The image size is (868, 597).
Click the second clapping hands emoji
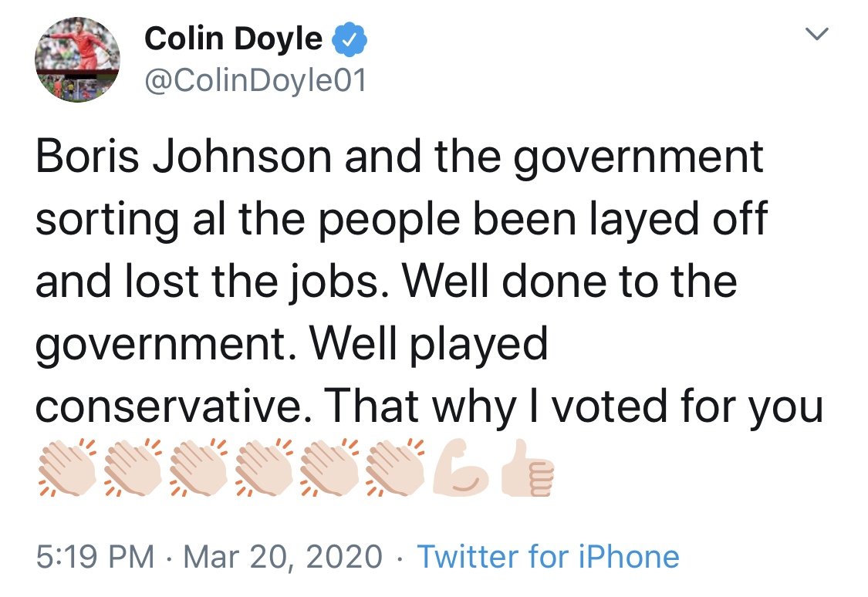(x=133, y=468)
